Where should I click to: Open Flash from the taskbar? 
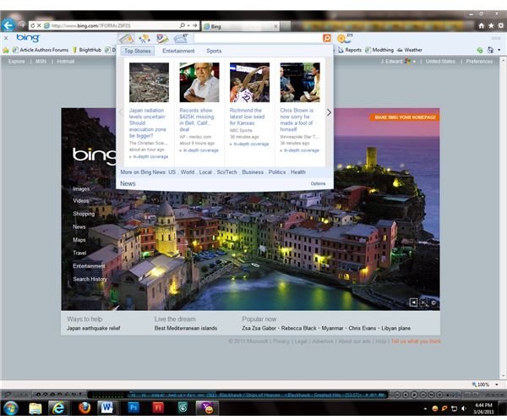pyautogui.click(x=158, y=407)
